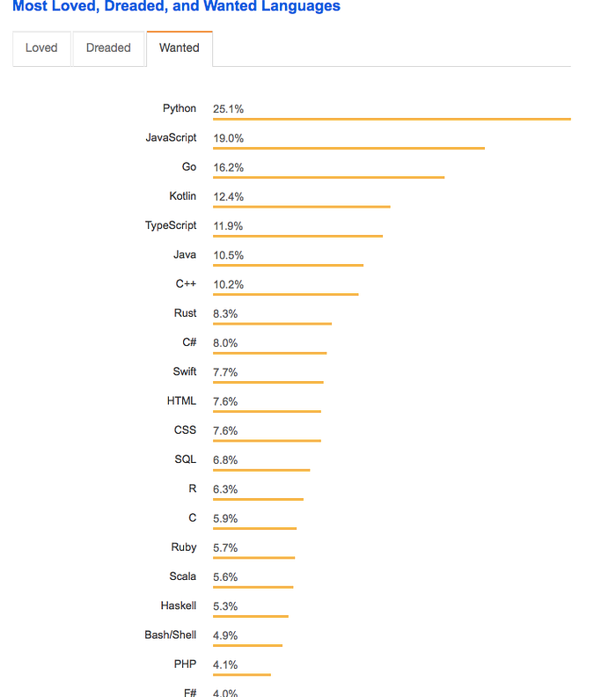Image resolution: width=616 pixels, height=697 pixels.
Task: Click the SQL 6.8% bar
Action: (x=261, y=470)
